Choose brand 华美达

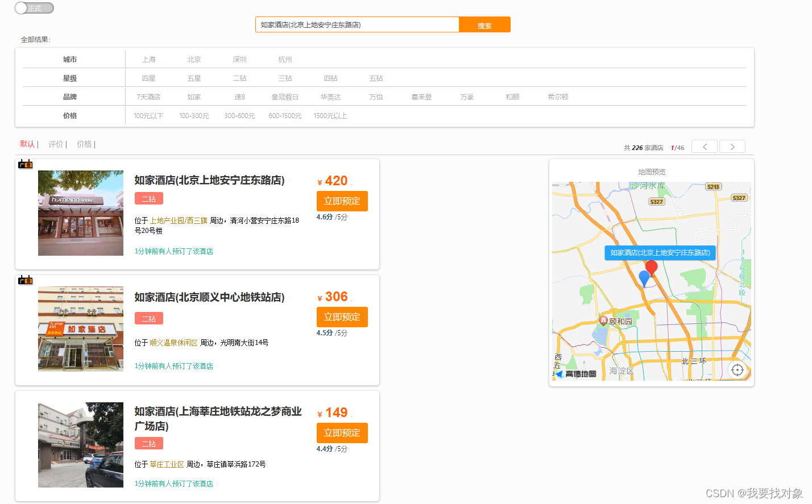point(331,97)
